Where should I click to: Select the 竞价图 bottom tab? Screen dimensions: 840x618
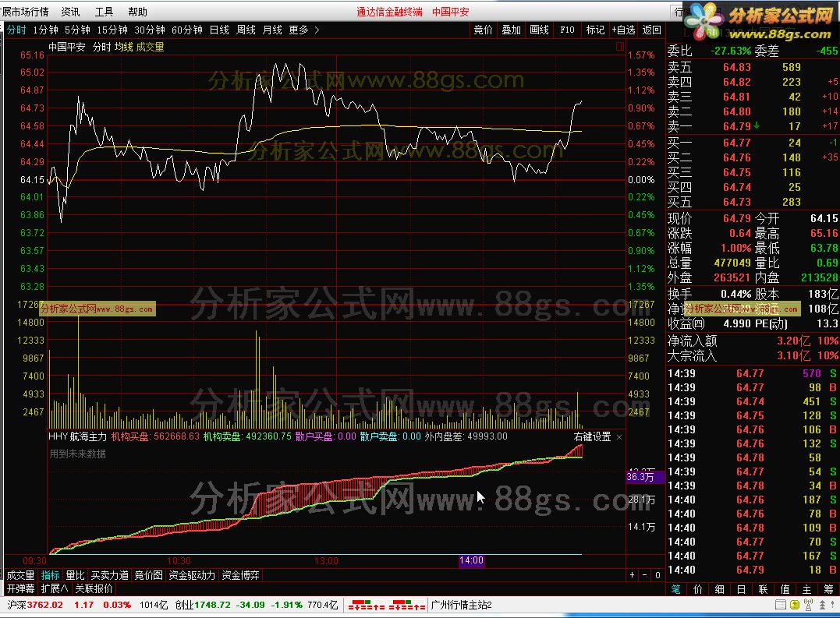pos(148,575)
